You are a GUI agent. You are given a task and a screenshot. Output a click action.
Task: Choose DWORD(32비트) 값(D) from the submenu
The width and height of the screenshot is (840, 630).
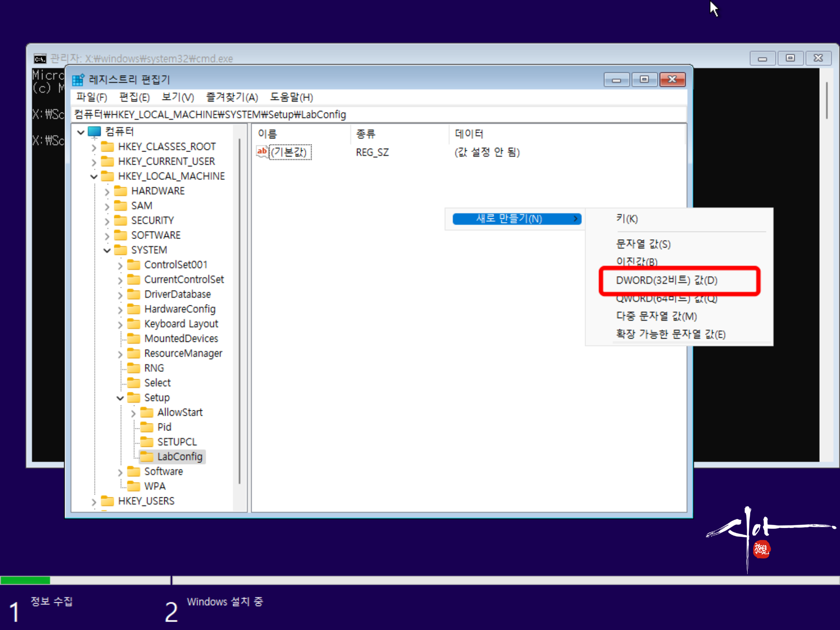click(667, 280)
